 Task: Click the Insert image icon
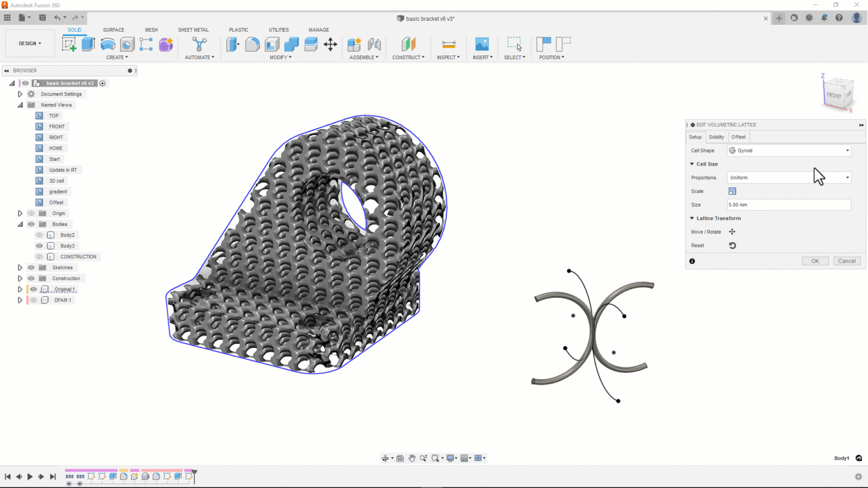[482, 45]
